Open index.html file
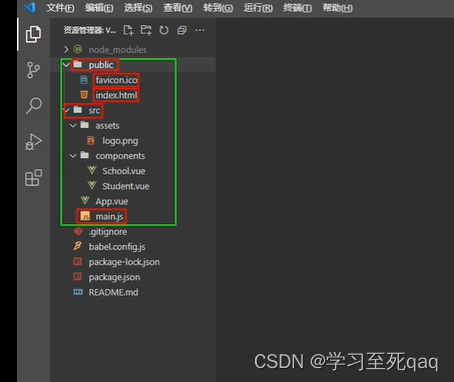 [x=116, y=95]
